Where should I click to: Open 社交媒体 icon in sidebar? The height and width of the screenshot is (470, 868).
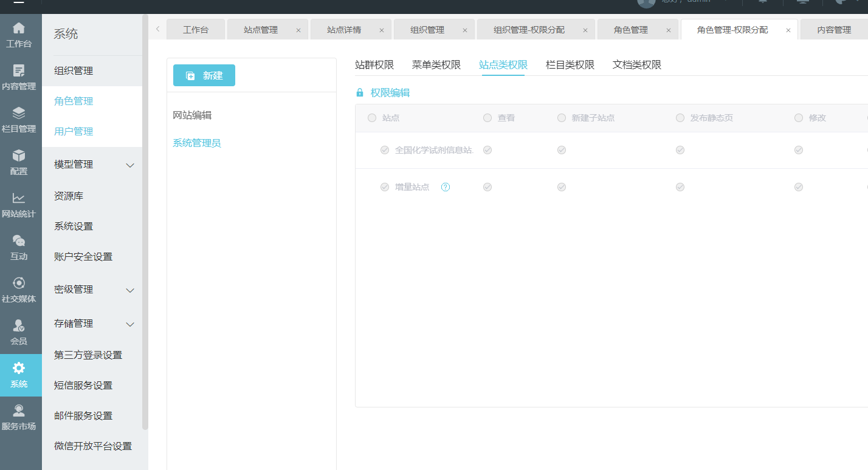click(x=19, y=284)
